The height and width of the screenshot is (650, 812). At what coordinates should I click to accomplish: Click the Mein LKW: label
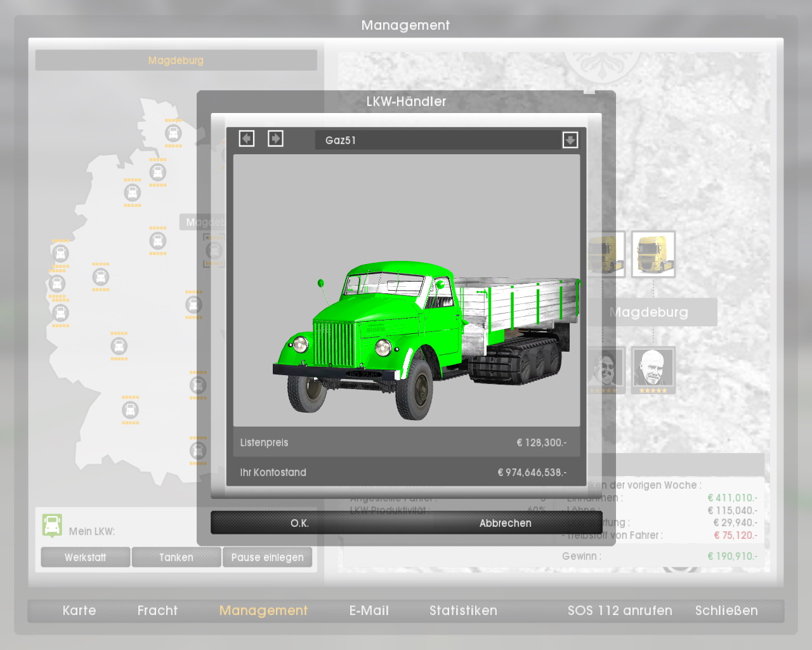92,531
